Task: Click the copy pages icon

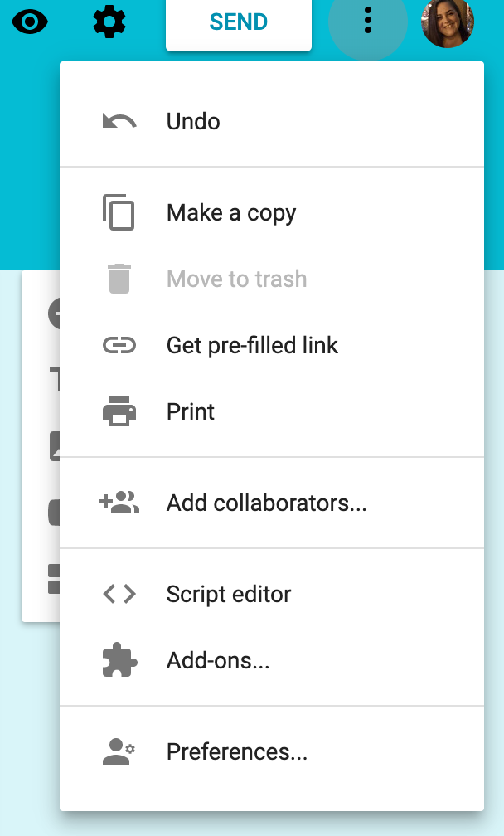Action: pos(119,212)
